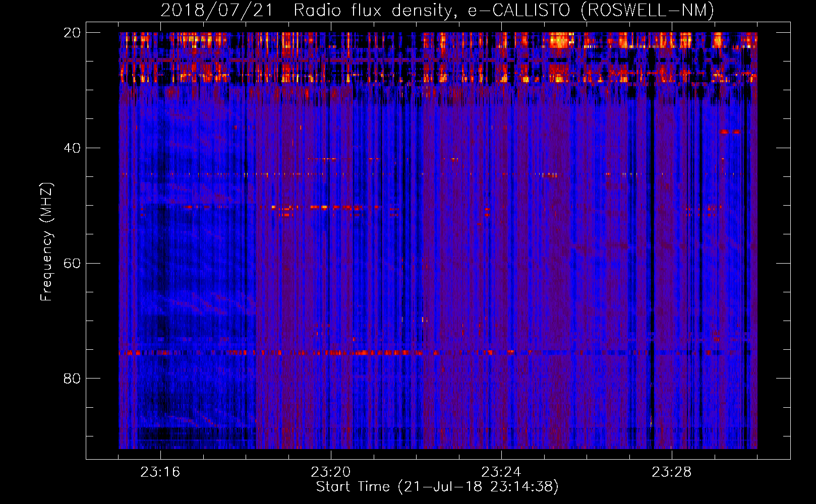Click the 23:16 time tick label
This screenshot has height=504, width=816.
[160, 472]
